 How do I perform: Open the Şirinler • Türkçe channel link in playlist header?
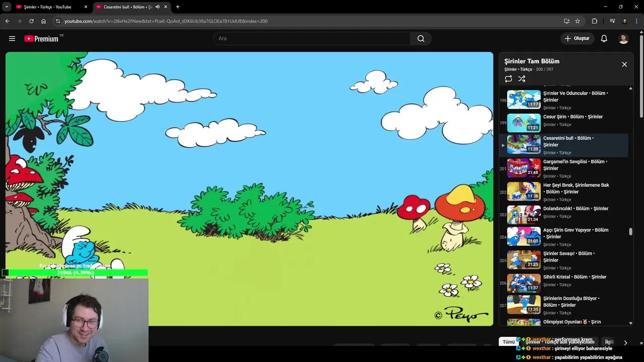(x=518, y=69)
